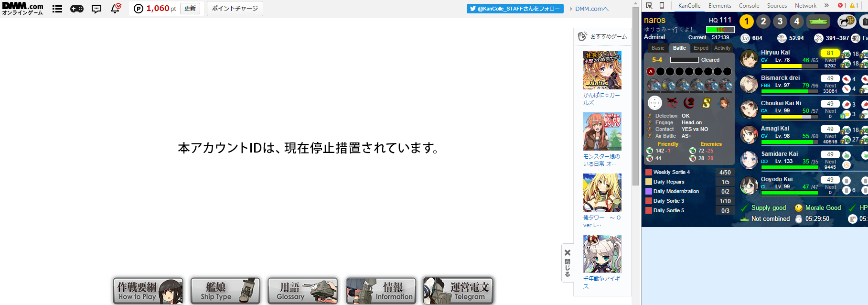Click the formation circle icon
Image resolution: width=868 pixels, height=305 pixels.
654,103
